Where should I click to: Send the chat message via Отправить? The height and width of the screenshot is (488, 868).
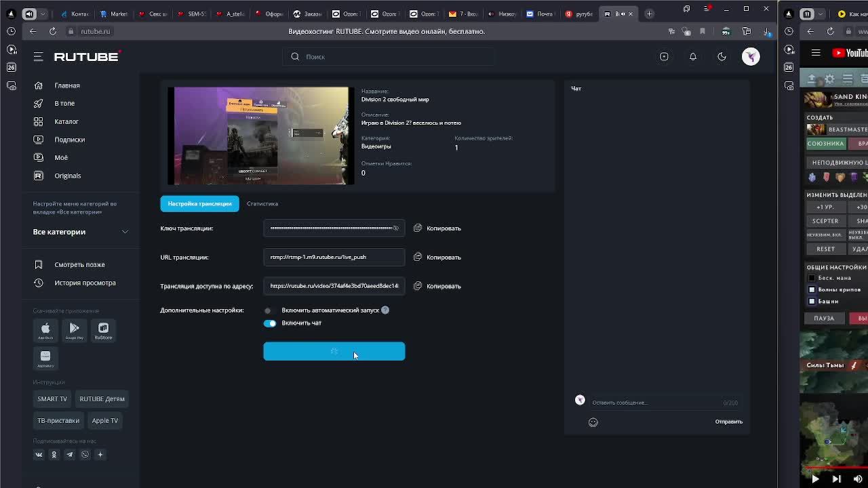[729, 422]
